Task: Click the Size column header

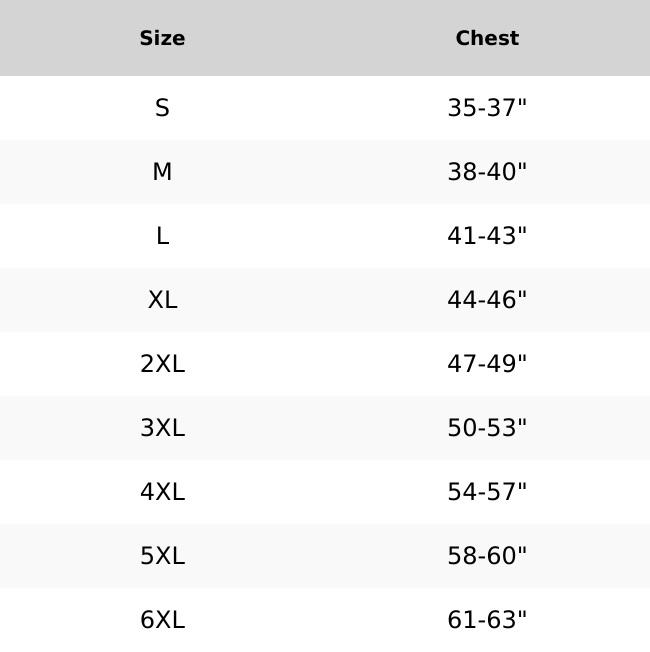Action: 162,38
